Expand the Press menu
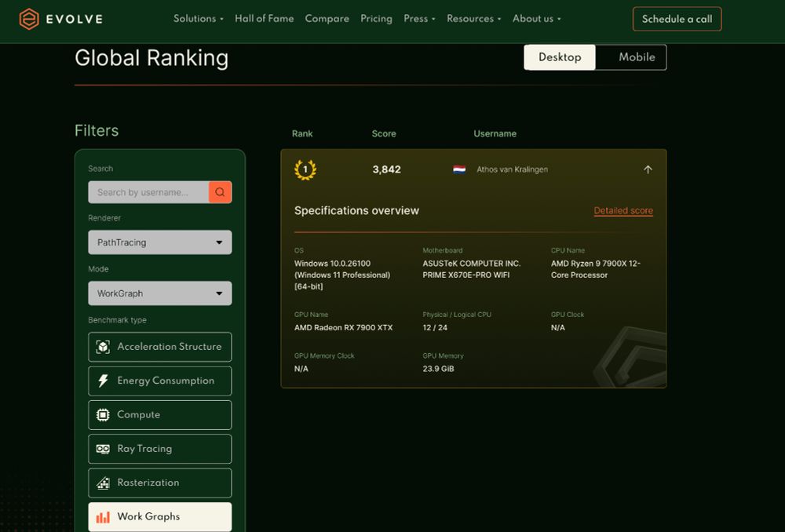The width and height of the screenshot is (785, 532). click(419, 19)
